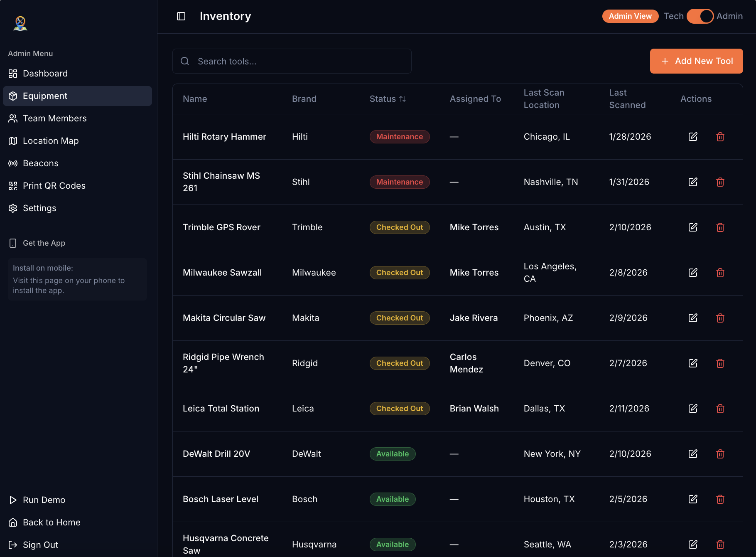This screenshot has height=557, width=756.
Task: Click Mike Torres in Trimble row
Action: point(474,227)
